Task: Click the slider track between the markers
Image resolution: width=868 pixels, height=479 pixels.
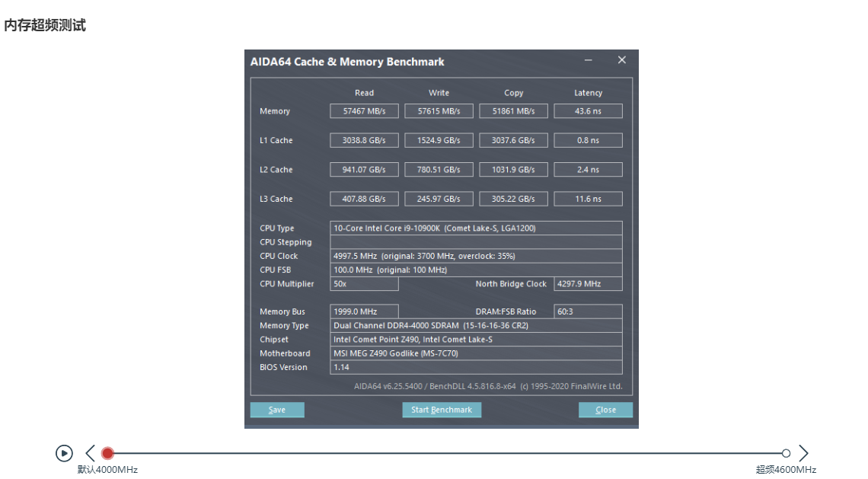Action: tap(447, 454)
